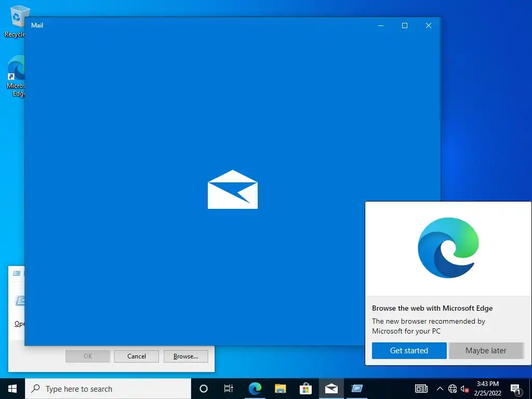Open the Start menu
The width and height of the screenshot is (532, 399).
coord(12,389)
